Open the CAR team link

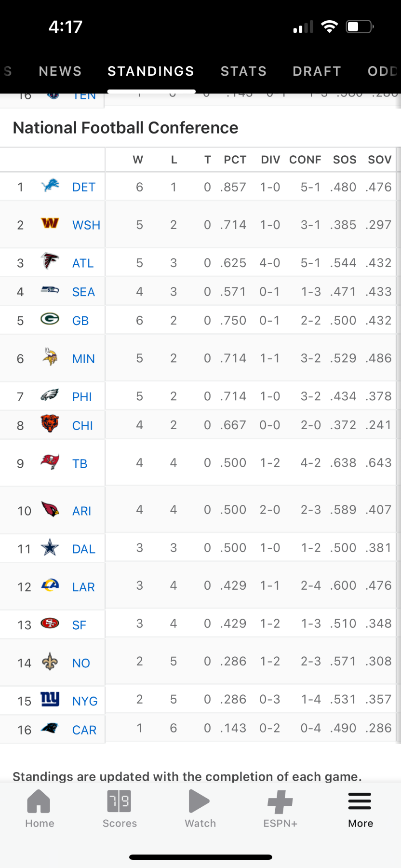(x=84, y=730)
